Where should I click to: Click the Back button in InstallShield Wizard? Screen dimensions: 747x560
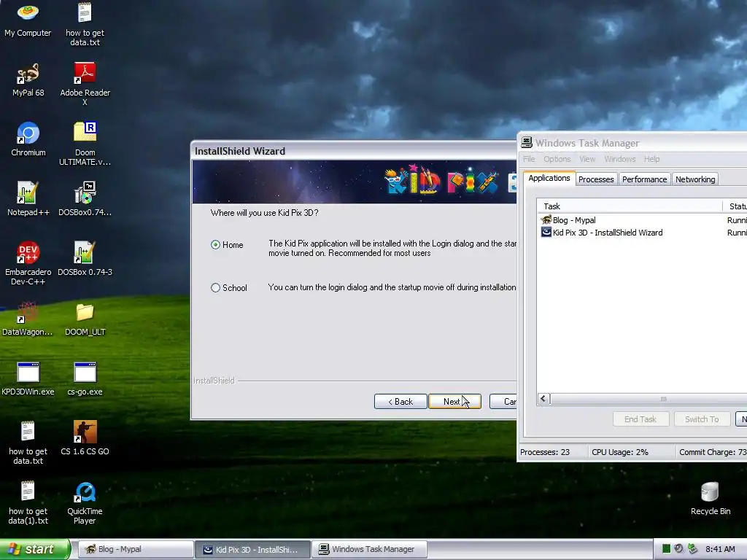[x=400, y=402]
